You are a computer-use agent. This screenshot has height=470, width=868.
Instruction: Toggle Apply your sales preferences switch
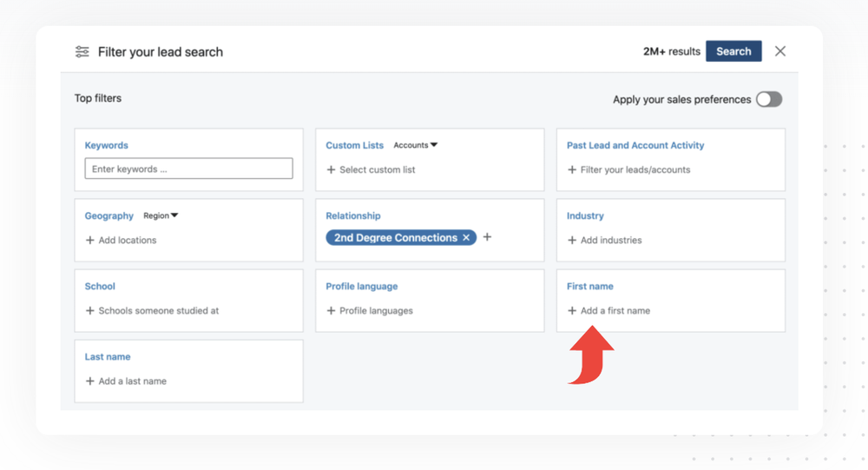(768, 99)
